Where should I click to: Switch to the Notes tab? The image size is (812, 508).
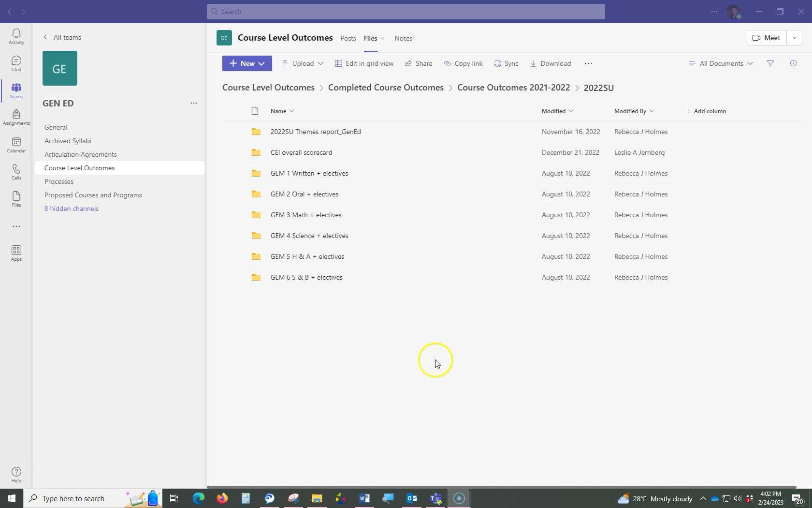point(403,38)
